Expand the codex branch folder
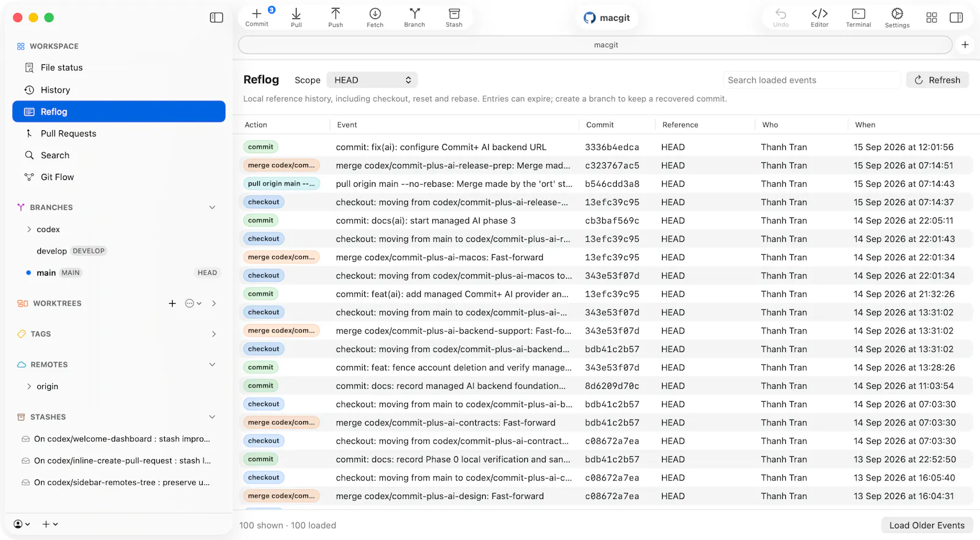This screenshot has height=540, width=980. click(x=29, y=229)
